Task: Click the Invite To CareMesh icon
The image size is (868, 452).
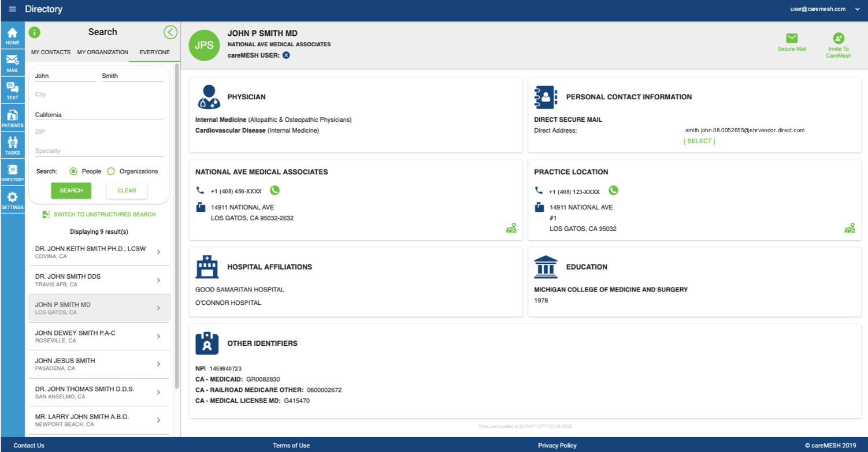Action: (x=839, y=38)
